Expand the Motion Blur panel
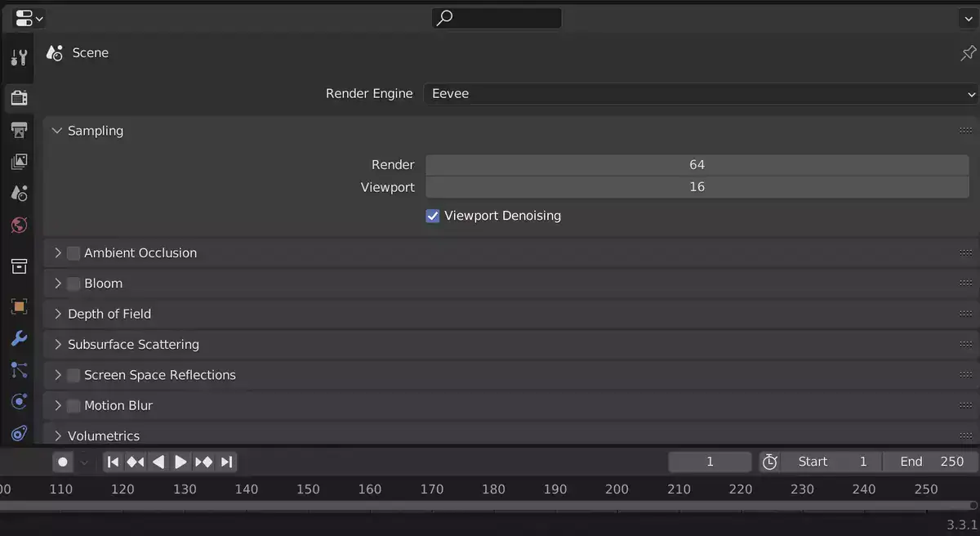 [x=58, y=405]
